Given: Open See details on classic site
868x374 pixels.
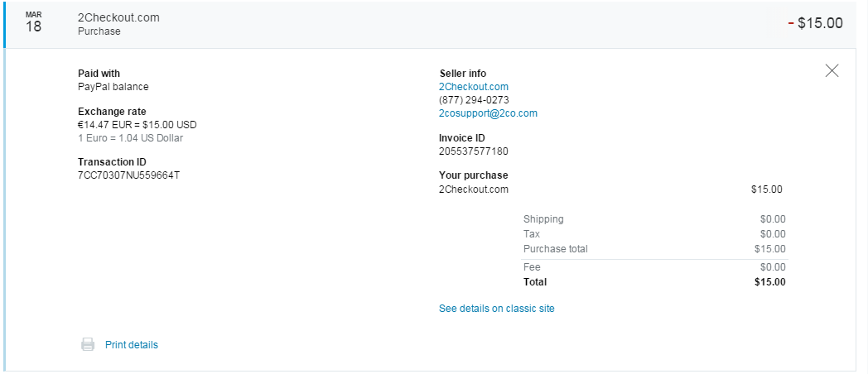Looking at the screenshot, I should [x=496, y=309].
